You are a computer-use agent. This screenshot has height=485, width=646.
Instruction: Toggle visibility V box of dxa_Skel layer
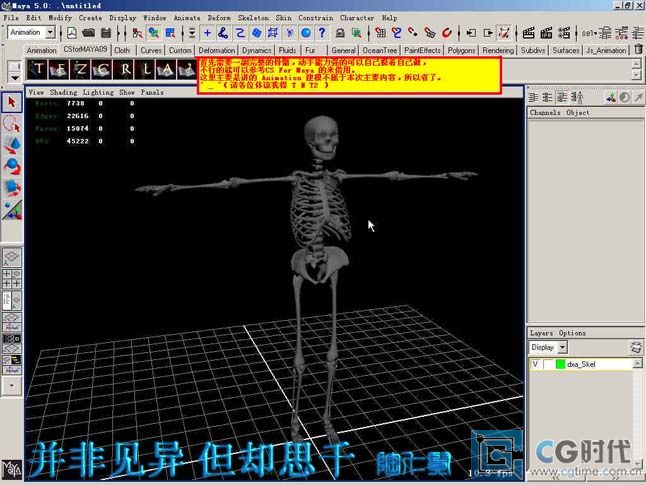tap(535, 364)
